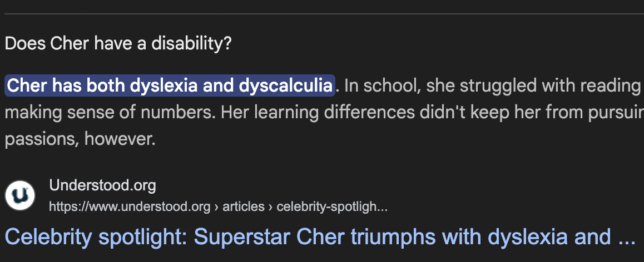Click the highlighted "Cher has both dyslexia" answer
This screenshot has width=644, height=262.
pos(170,85)
